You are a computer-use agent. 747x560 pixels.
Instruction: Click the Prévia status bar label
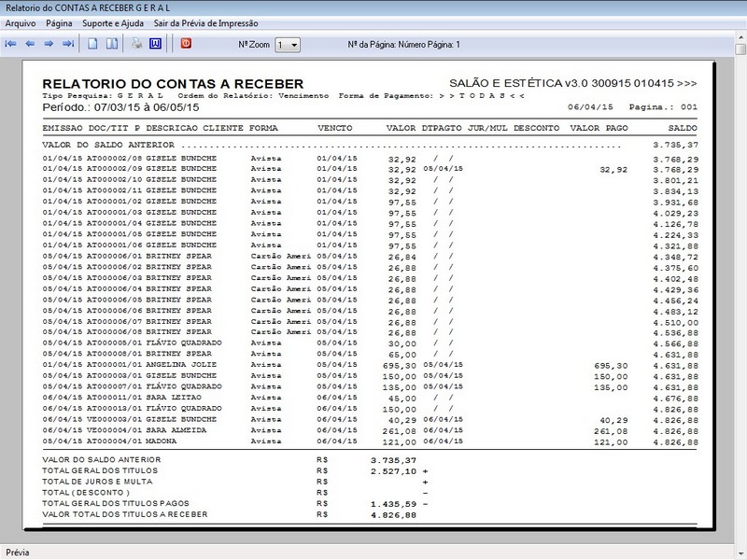tap(17, 552)
